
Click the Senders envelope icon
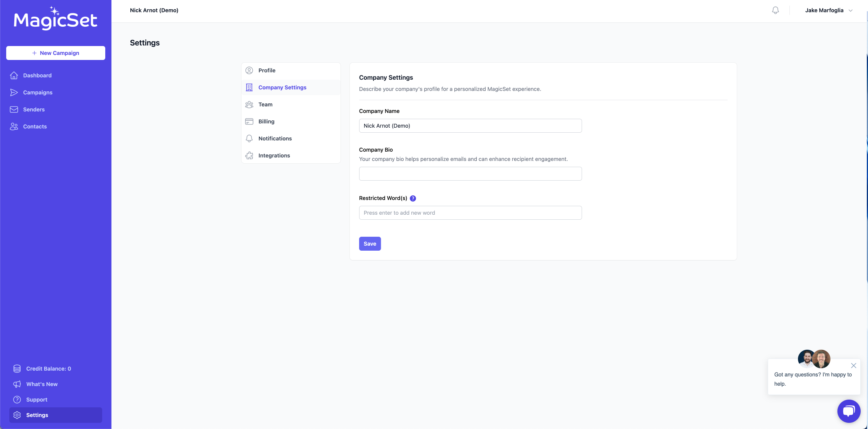[x=14, y=109]
